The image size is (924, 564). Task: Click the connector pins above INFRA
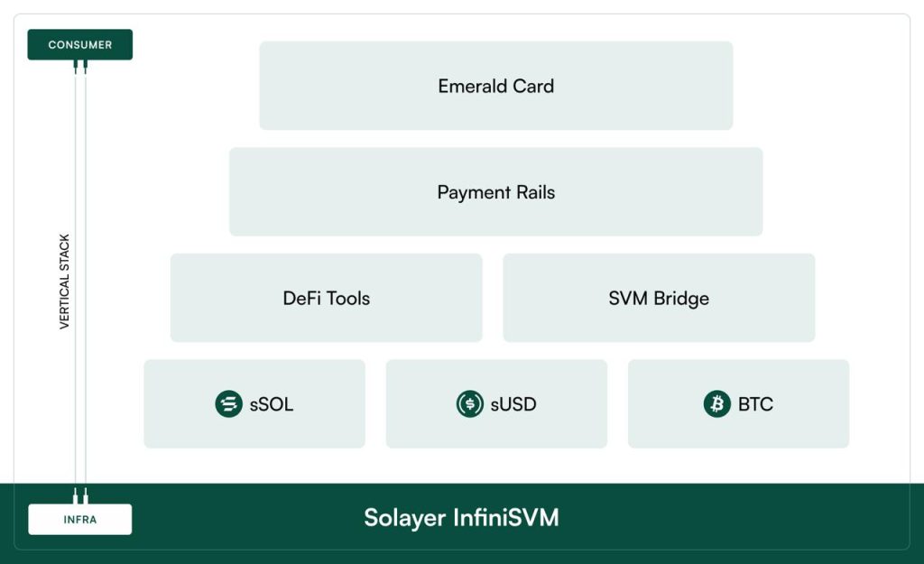(80, 497)
